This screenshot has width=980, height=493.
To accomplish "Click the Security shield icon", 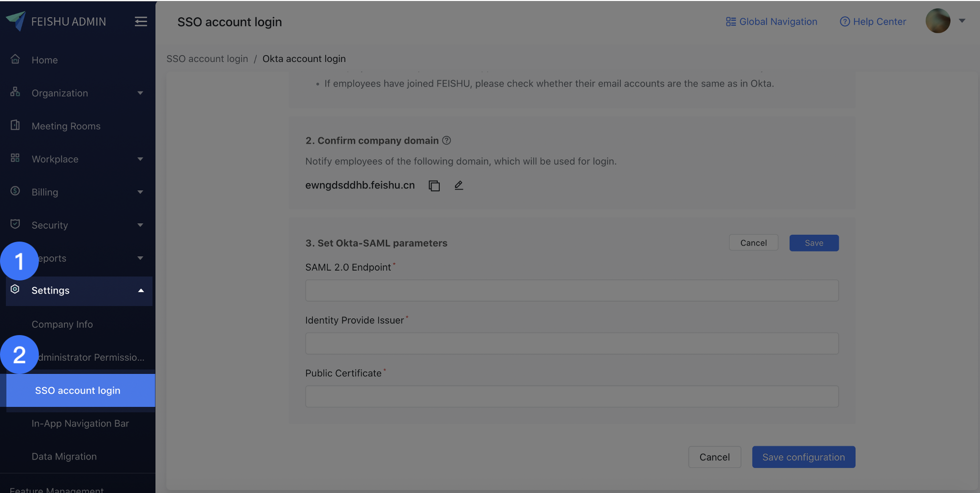I will [x=15, y=224].
